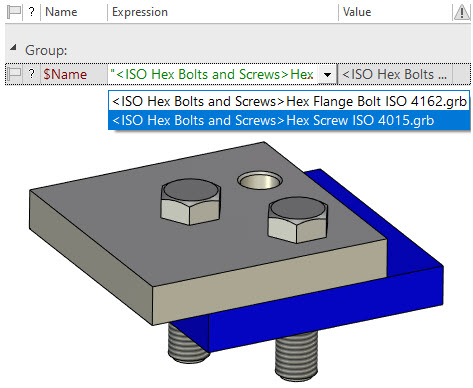473x388 pixels.
Task: Click the warning triangle column header
Action: click(462, 12)
